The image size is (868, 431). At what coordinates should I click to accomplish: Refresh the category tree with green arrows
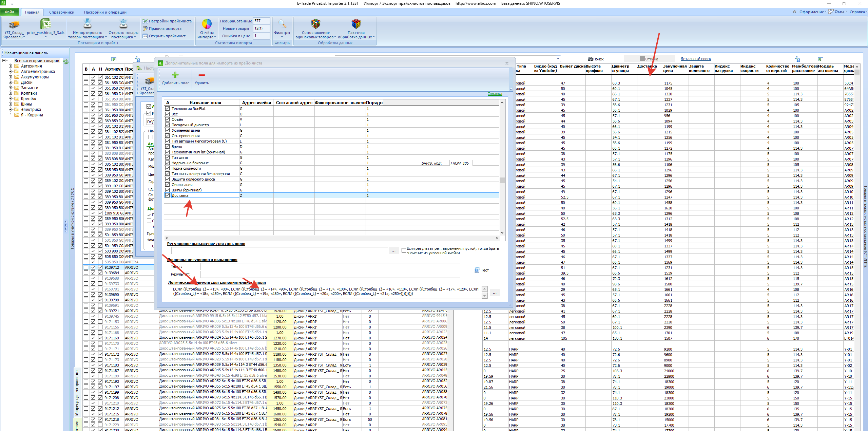pyautogui.click(x=66, y=61)
